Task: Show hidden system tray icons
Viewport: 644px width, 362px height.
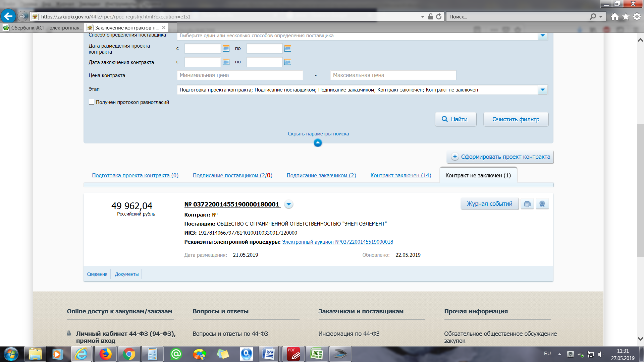Action: tap(559, 354)
